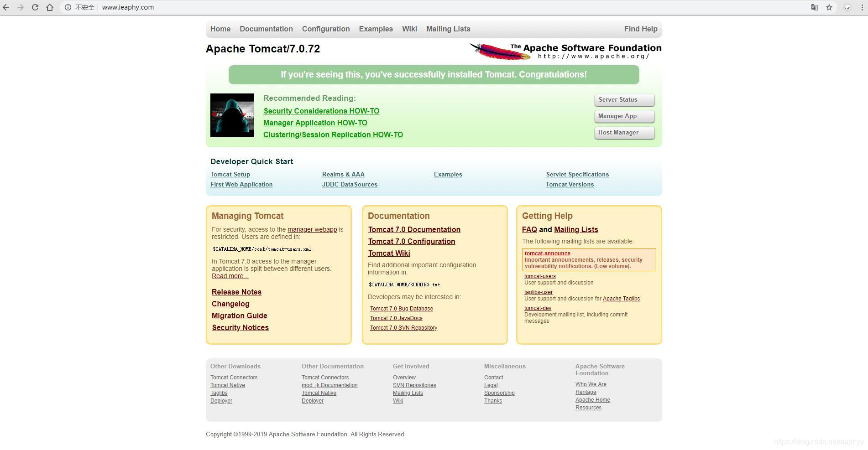Image resolution: width=868 pixels, height=450 pixels.
Task: Go back with the browser back arrow
Action: click(6, 7)
